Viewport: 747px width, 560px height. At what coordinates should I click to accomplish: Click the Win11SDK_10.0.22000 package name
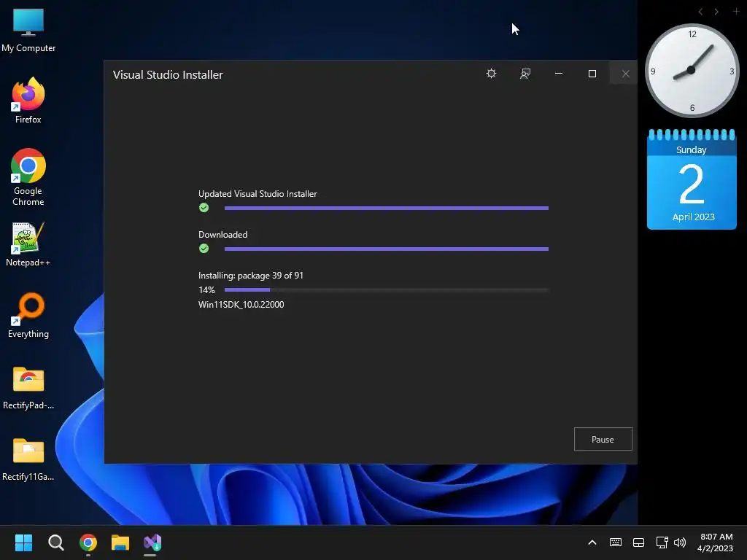click(x=241, y=304)
